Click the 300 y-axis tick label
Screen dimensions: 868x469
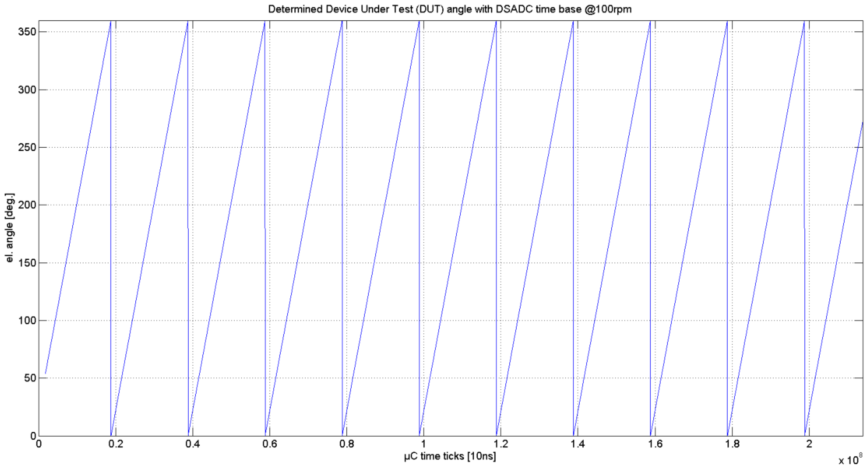[27, 90]
